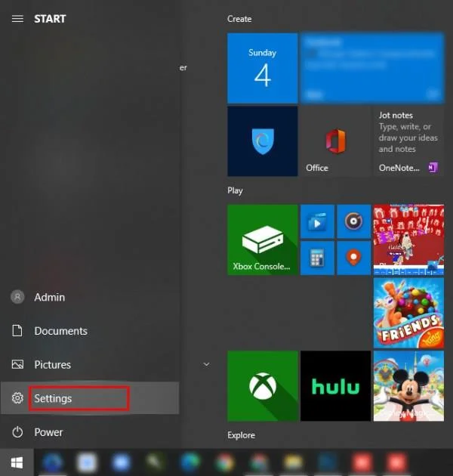This screenshot has height=476, width=453.
Task: Click the Admin avatar icon
Action: coord(17,297)
